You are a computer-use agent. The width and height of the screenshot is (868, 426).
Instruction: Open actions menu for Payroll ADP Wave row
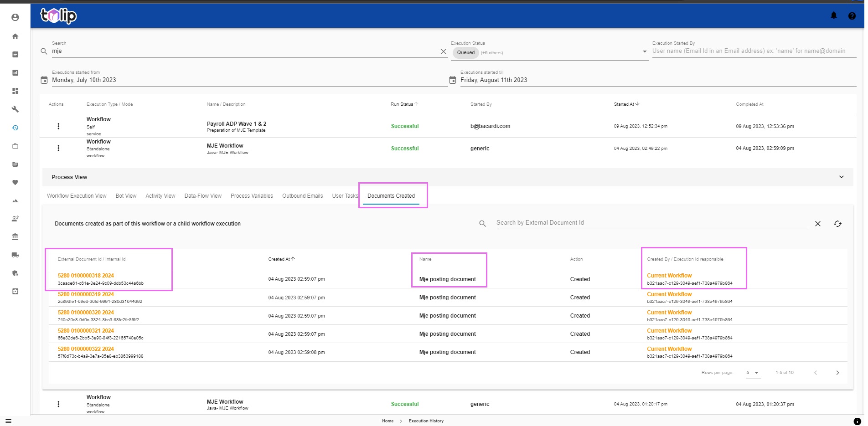click(58, 126)
